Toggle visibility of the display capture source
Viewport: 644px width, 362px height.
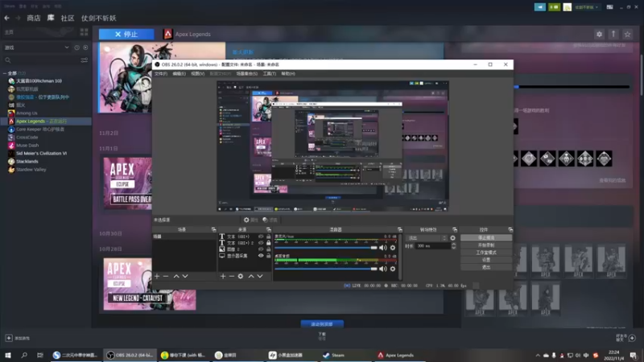coord(261,255)
